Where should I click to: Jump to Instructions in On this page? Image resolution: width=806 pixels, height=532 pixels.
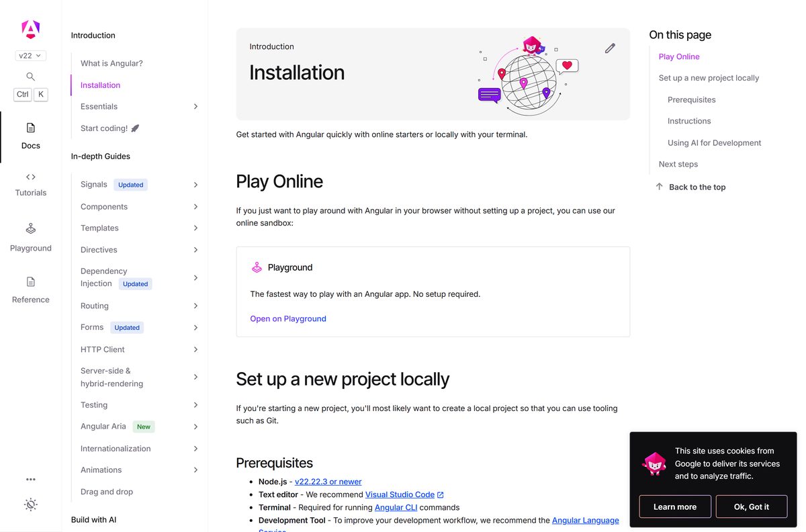pyautogui.click(x=689, y=121)
